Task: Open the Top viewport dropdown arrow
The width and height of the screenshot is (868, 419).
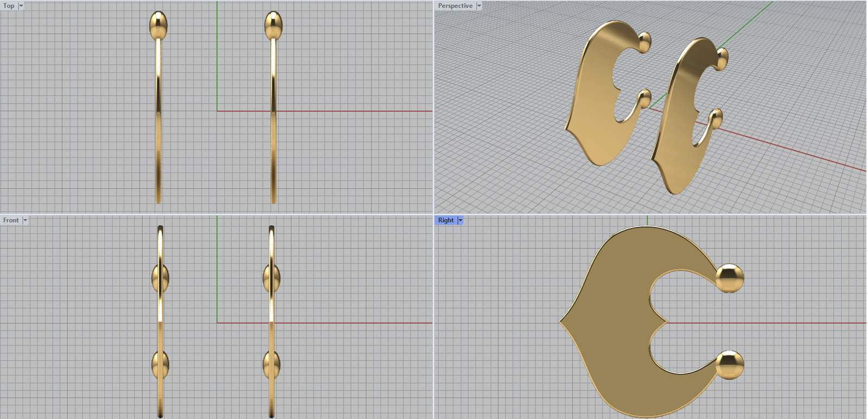Action: click(21, 5)
